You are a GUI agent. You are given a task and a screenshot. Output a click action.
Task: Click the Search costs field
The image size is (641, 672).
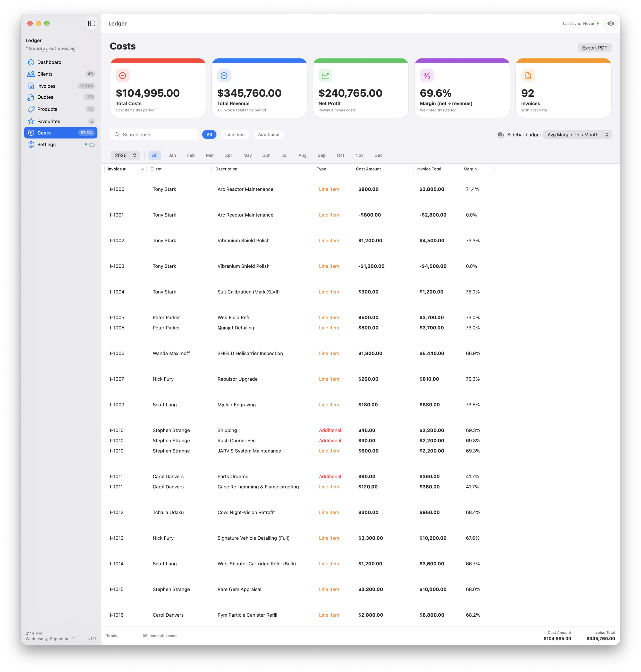[x=154, y=135]
